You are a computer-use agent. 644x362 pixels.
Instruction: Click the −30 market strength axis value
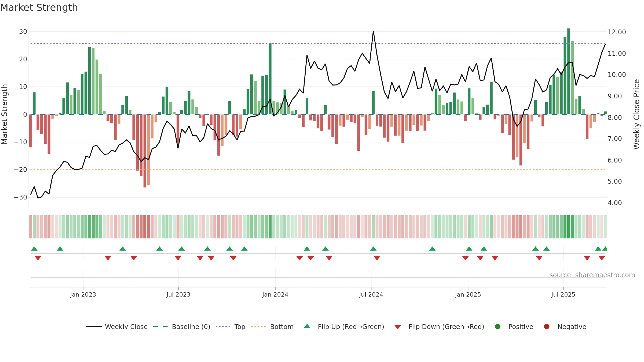21,197
